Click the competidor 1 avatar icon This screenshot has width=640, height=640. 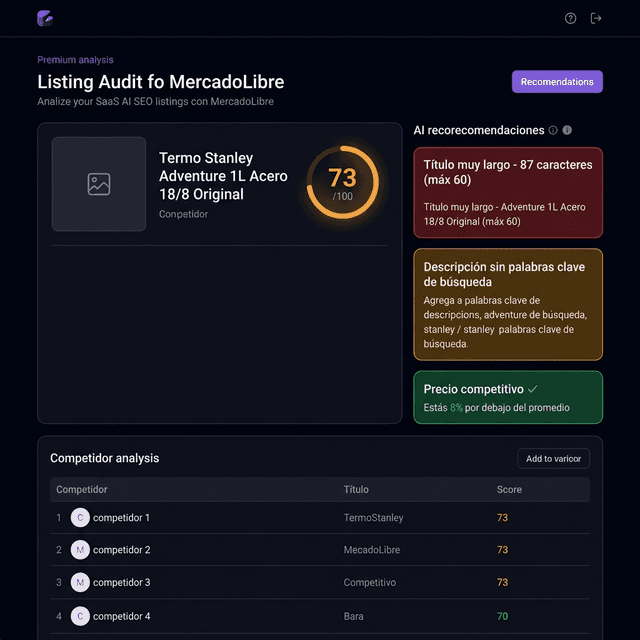pos(80,518)
